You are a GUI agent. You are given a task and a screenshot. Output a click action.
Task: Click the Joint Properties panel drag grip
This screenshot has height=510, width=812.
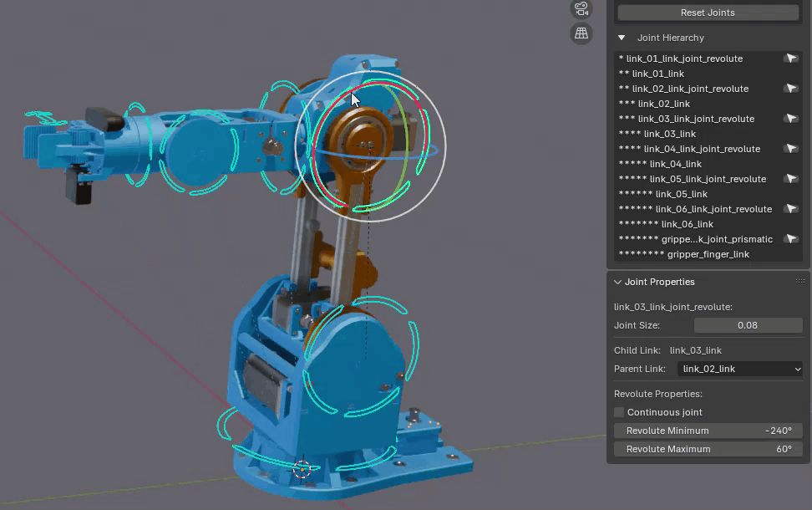click(799, 282)
